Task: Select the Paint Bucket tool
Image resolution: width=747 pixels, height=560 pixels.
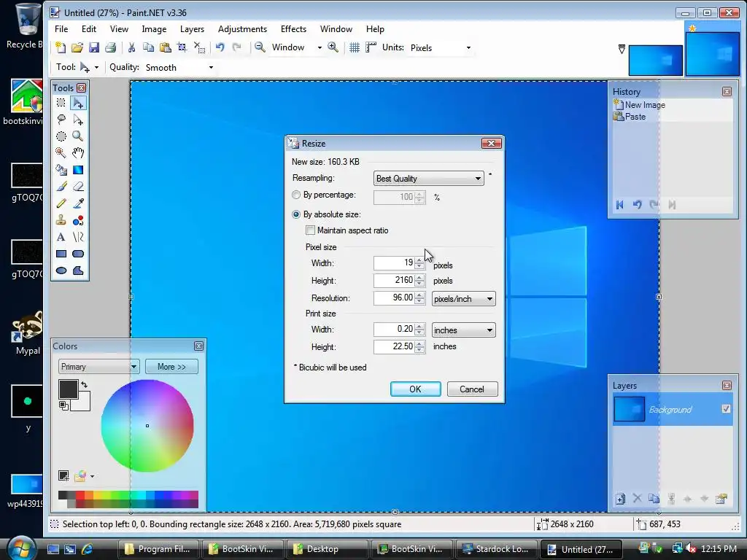Action: pyautogui.click(x=61, y=170)
